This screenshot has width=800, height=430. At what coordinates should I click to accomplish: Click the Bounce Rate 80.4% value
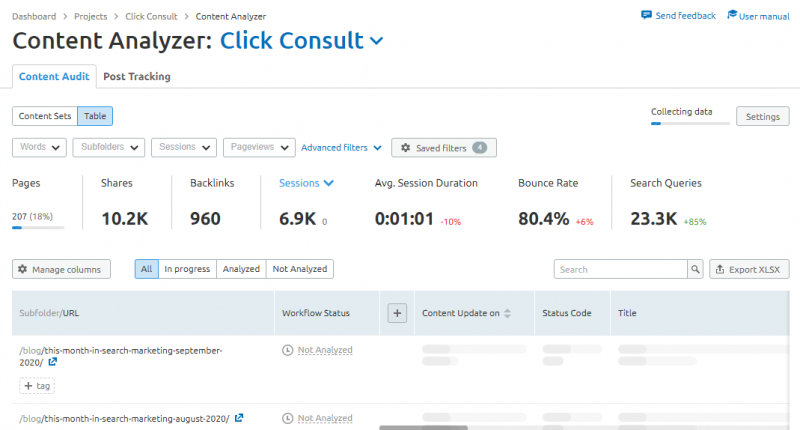click(x=543, y=219)
